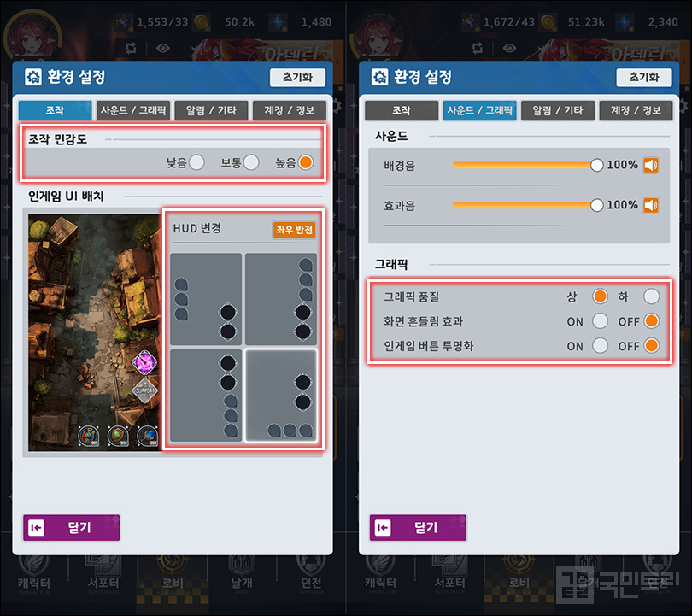
Task: Click the eye icon in left screen header
Action: click(163, 48)
